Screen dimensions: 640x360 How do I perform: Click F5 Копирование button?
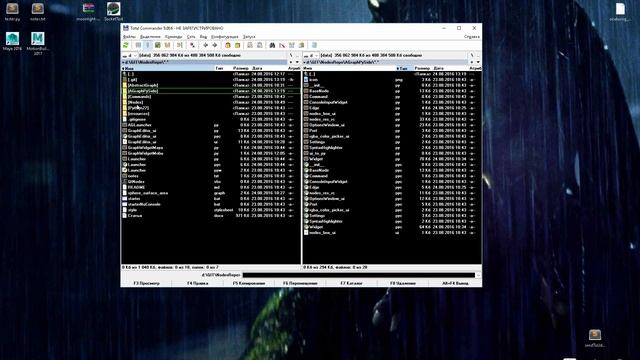[x=249, y=283]
